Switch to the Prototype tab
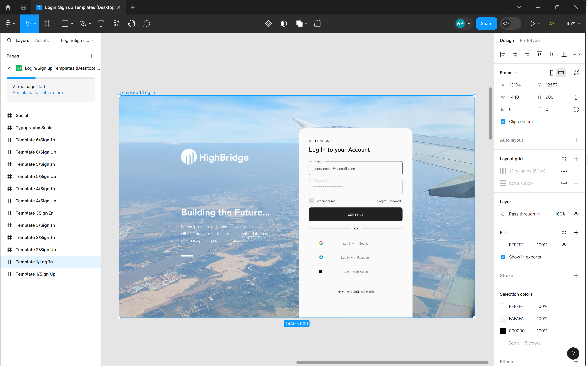 pyautogui.click(x=529, y=40)
